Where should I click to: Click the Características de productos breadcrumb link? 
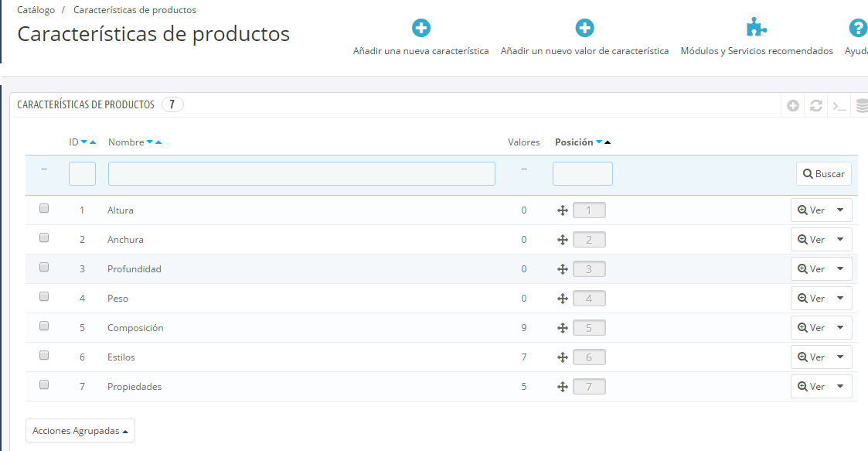tap(134, 10)
